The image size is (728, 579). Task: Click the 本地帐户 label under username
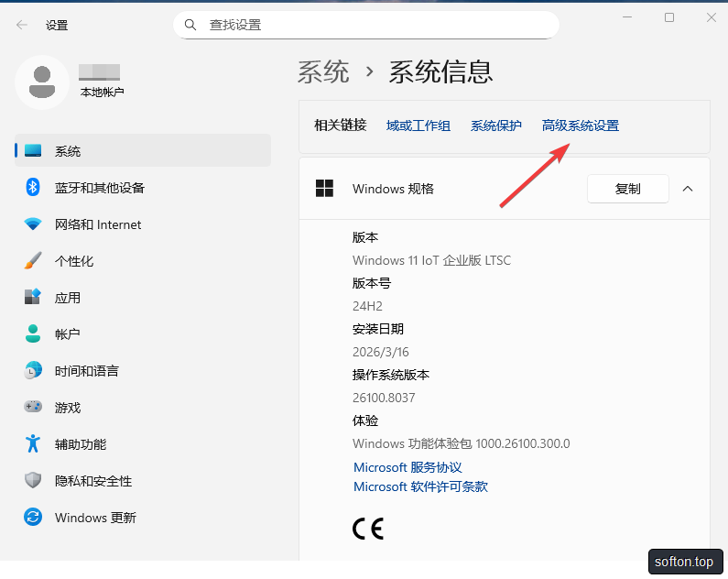pyautogui.click(x=103, y=92)
